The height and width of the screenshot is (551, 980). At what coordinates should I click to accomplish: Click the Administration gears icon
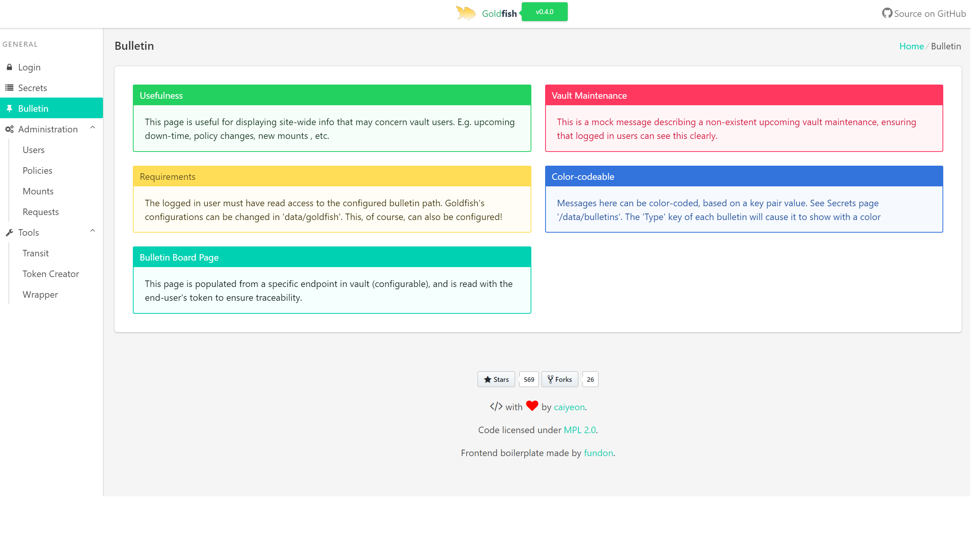(10, 129)
